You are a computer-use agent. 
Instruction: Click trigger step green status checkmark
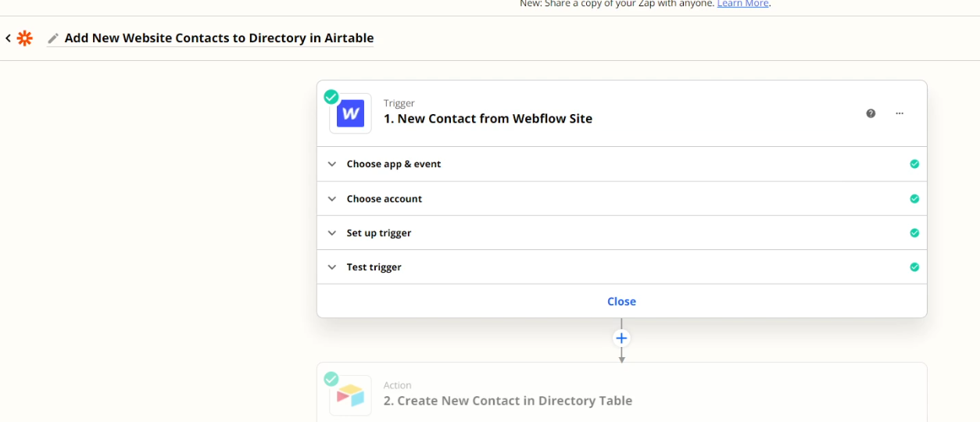pos(331,97)
